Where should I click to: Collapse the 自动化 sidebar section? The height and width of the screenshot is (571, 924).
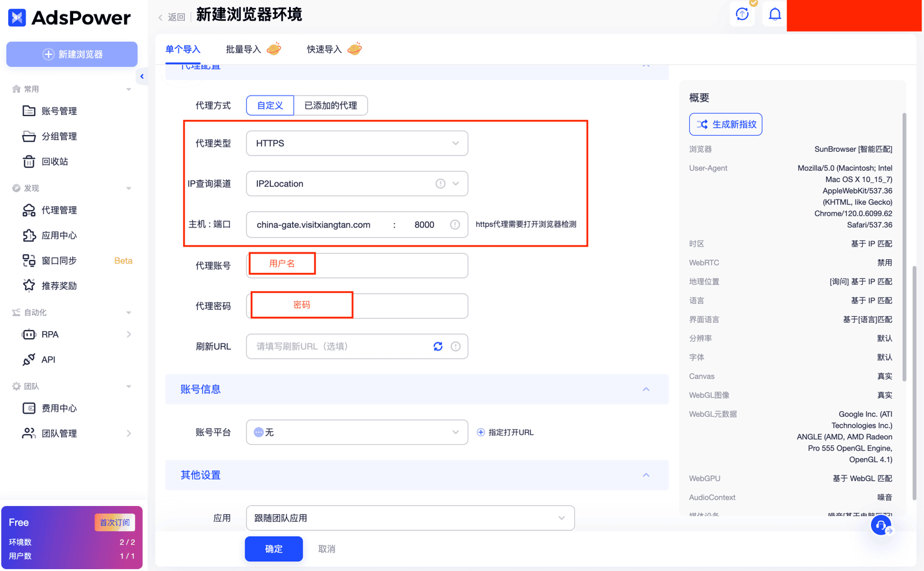point(129,312)
